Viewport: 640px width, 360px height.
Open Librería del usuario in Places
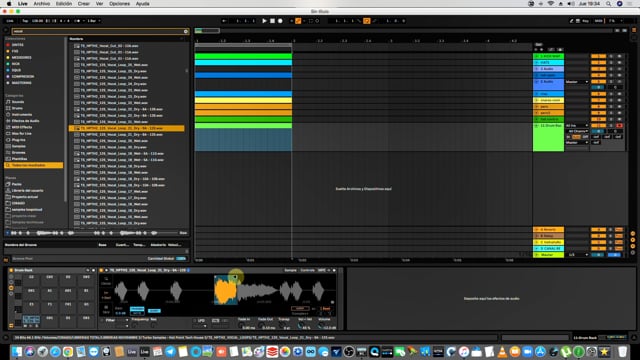[x=27, y=191]
